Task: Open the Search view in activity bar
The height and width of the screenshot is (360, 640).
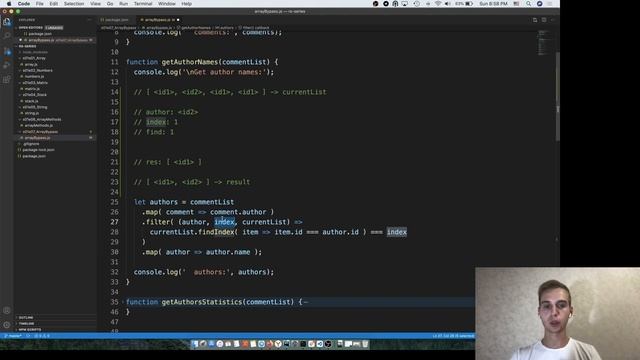Action: [x=7, y=36]
